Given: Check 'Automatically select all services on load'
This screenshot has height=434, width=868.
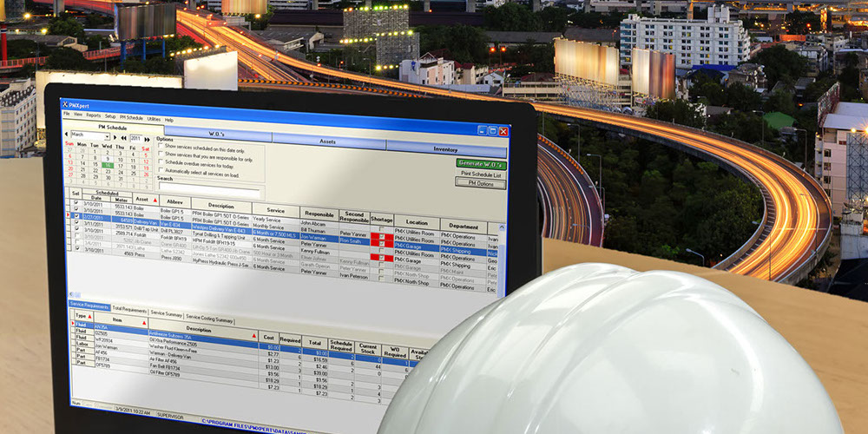Looking at the screenshot, I should pyautogui.click(x=161, y=171).
